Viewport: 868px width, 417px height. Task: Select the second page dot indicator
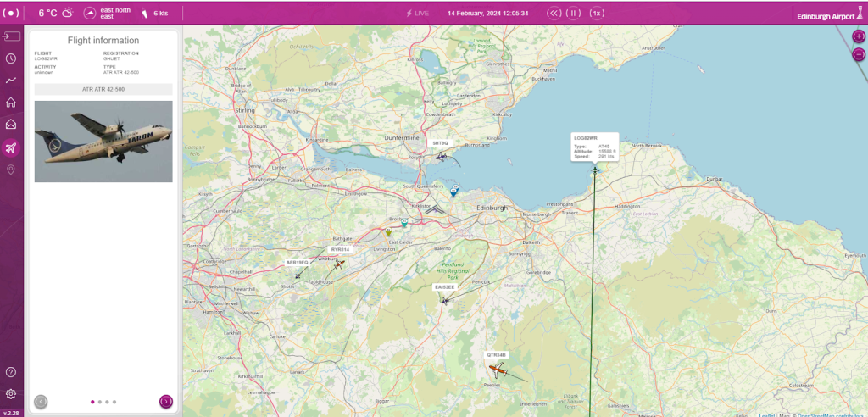pyautogui.click(x=100, y=402)
